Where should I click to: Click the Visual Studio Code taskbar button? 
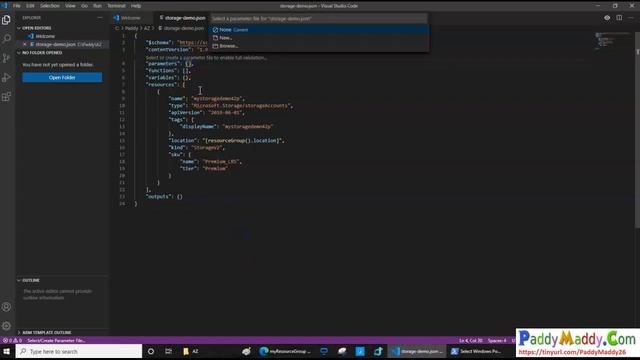pos(417,351)
